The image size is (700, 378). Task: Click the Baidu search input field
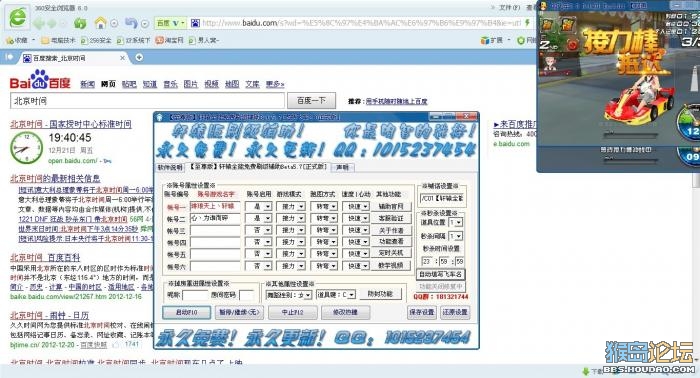coord(147,101)
